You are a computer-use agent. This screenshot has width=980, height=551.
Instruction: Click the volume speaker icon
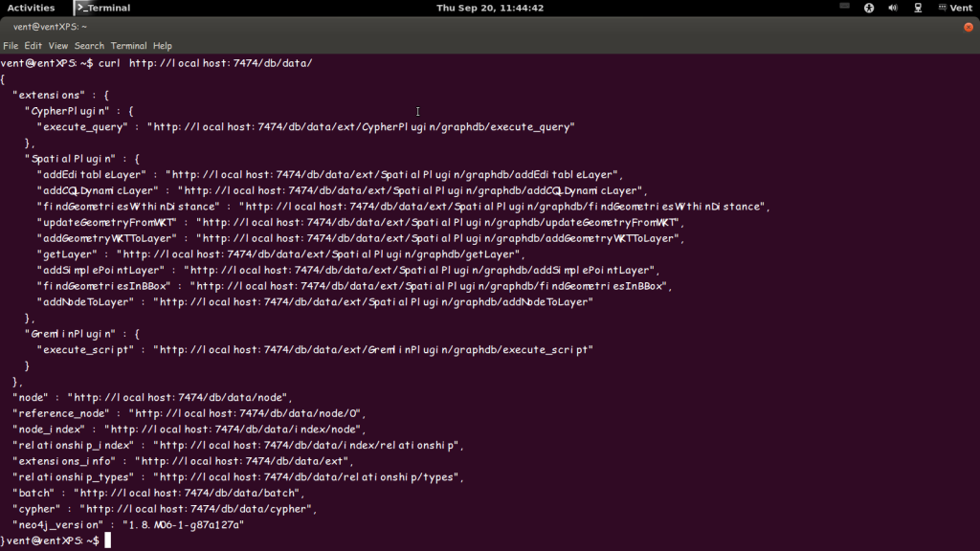893,8
